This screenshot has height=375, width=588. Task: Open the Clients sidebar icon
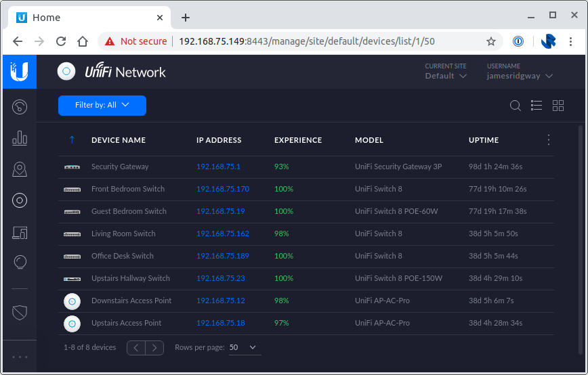[x=20, y=232]
